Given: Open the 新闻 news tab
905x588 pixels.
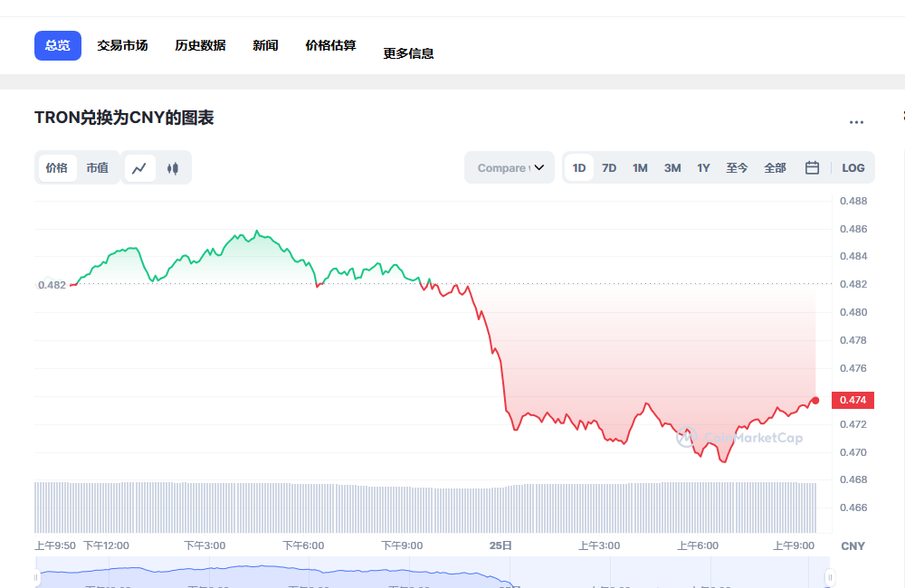Looking at the screenshot, I should click(x=265, y=45).
